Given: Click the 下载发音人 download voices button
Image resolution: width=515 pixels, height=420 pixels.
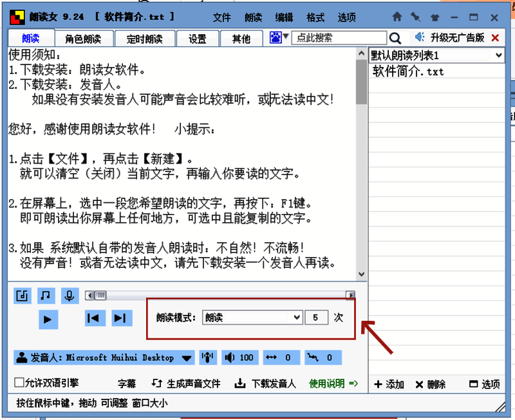Looking at the screenshot, I should 270,383.
